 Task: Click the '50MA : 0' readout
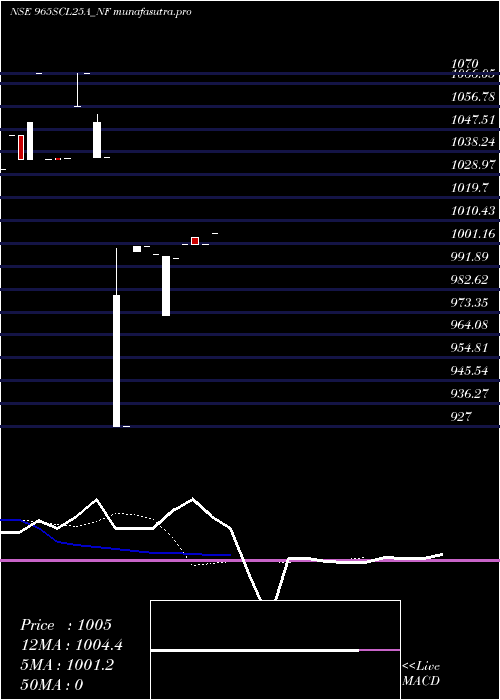coord(52,685)
